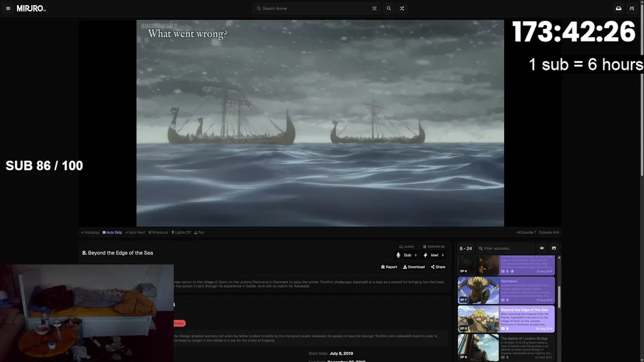Open the inbox notifications icon

coord(618,9)
